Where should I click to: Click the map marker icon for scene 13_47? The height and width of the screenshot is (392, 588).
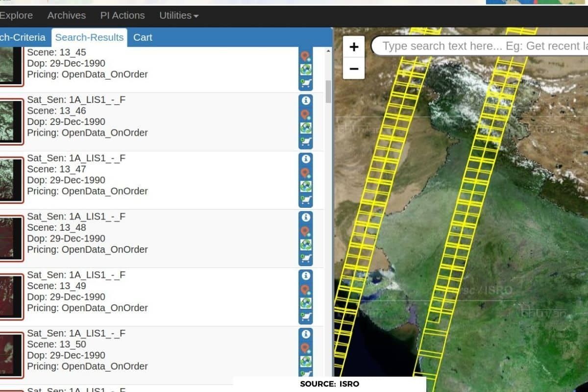pos(306,173)
